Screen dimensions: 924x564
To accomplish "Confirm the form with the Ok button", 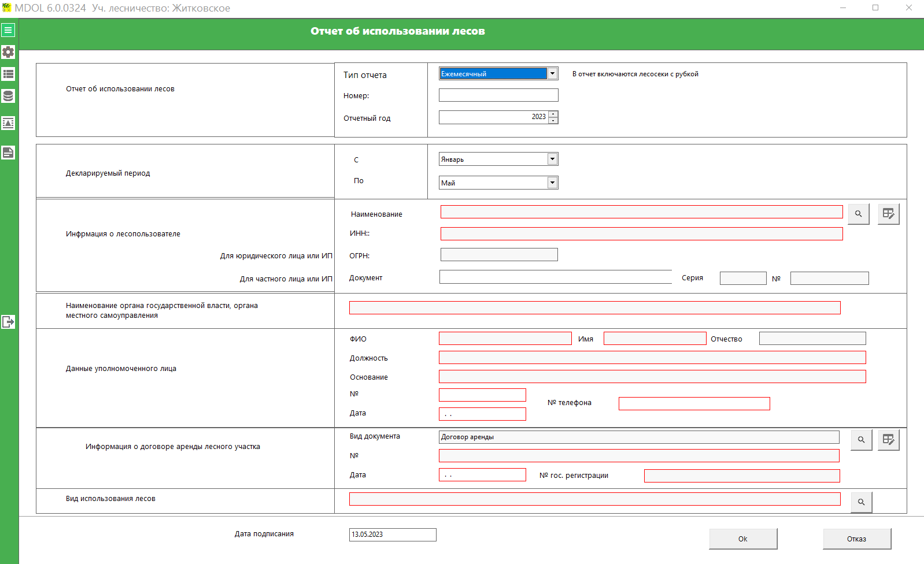I will (x=743, y=539).
